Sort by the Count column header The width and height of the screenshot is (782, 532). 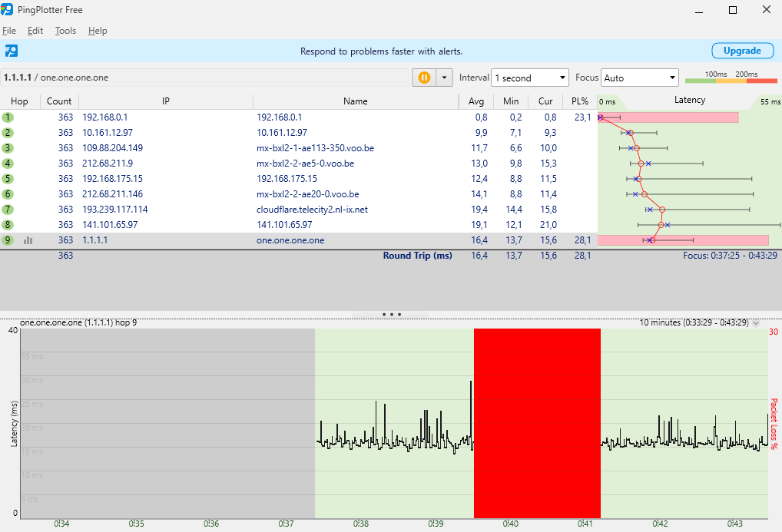coord(59,101)
